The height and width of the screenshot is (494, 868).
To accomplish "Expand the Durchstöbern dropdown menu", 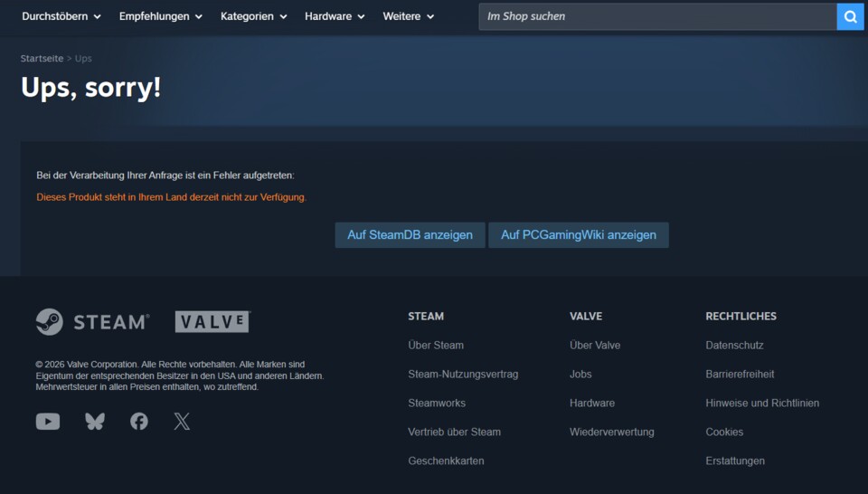I will click(61, 16).
